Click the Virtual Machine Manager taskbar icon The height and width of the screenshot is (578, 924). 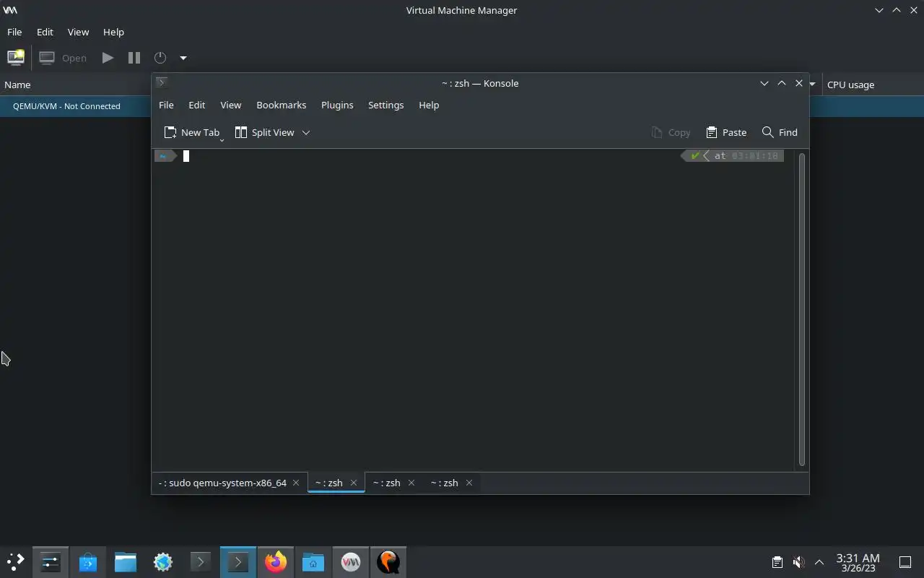pyautogui.click(x=351, y=561)
